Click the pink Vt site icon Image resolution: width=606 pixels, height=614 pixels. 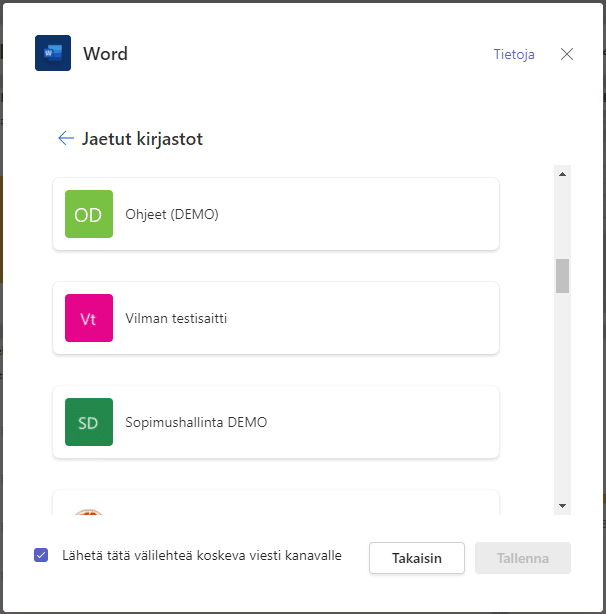coord(89,318)
